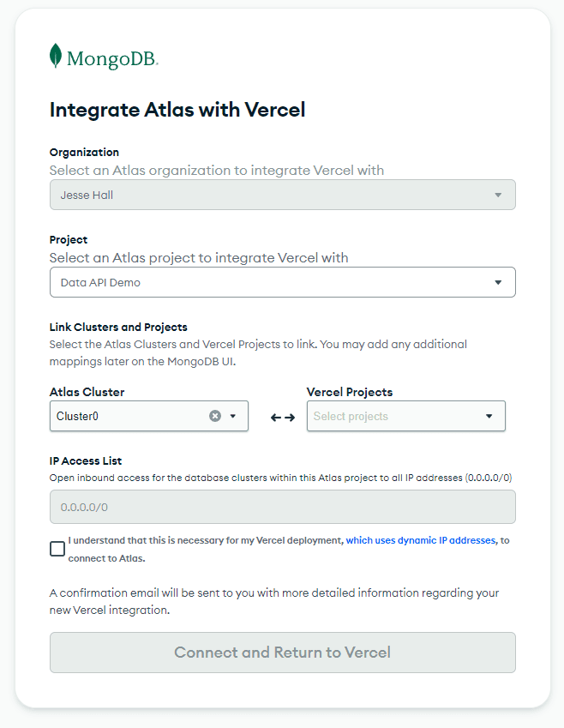Clear the Cluster0 selection with the X icon
This screenshot has width=564, height=728.
coord(215,416)
